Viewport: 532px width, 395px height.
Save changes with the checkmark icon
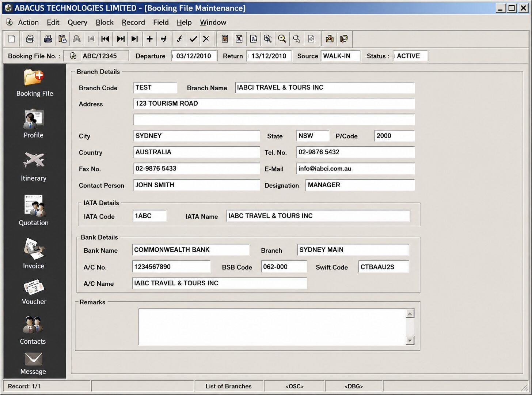pos(193,39)
